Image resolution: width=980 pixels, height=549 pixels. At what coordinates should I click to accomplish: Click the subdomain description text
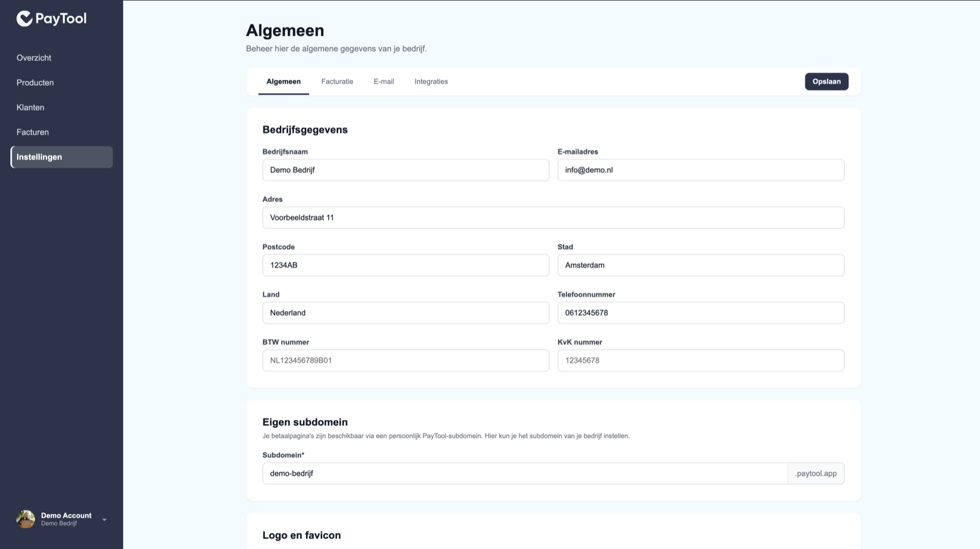[x=446, y=436]
